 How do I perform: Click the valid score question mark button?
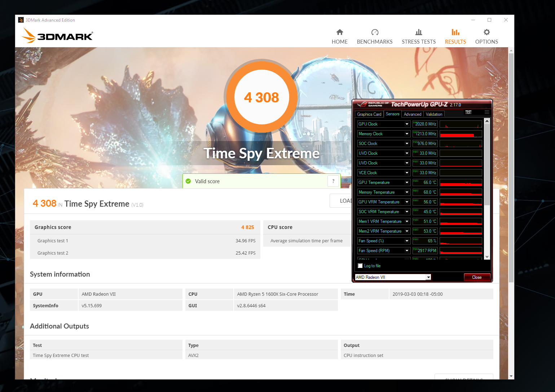pos(333,181)
